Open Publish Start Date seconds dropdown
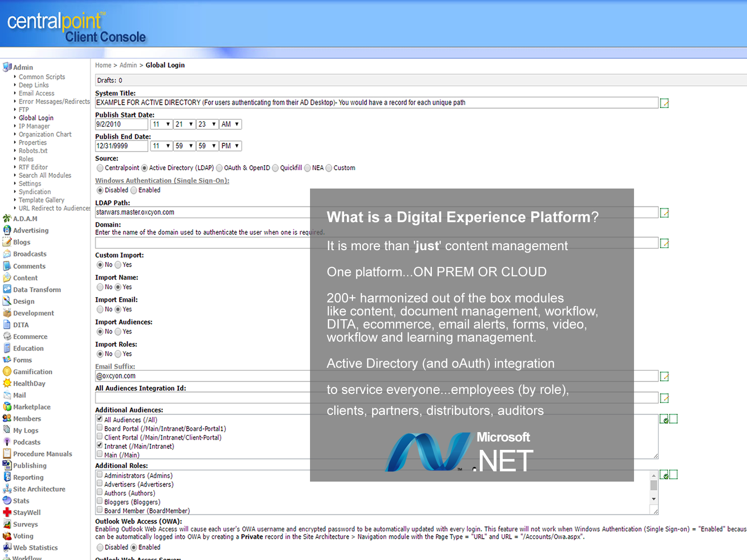This screenshot has height=560, width=747. (207, 124)
